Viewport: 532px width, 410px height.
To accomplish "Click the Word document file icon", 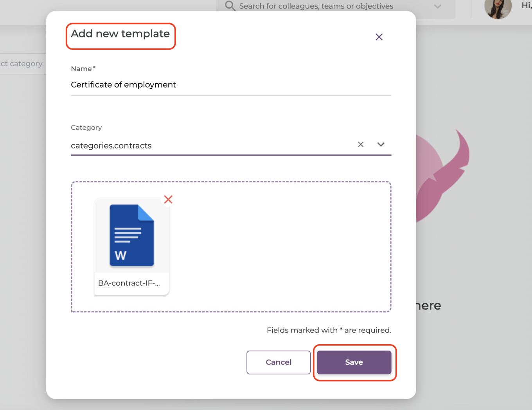I will click(131, 235).
